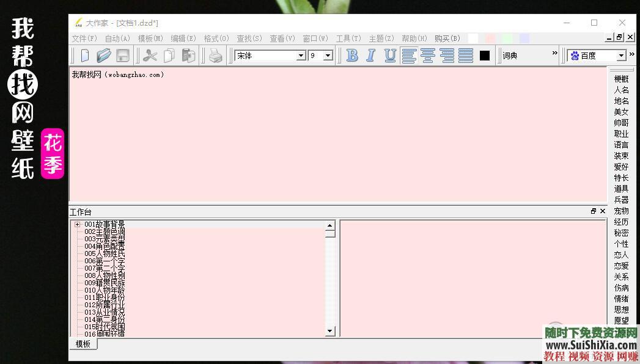Image resolution: width=640 pixels, height=364 pixels.
Task: Click the justify alignment icon
Action: pyautogui.click(x=466, y=56)
